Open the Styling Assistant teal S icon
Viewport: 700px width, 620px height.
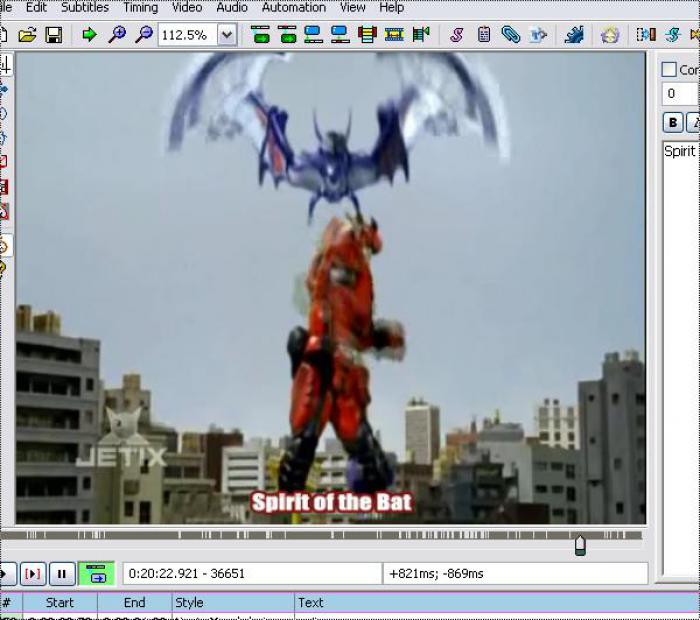tap(672, 34)
